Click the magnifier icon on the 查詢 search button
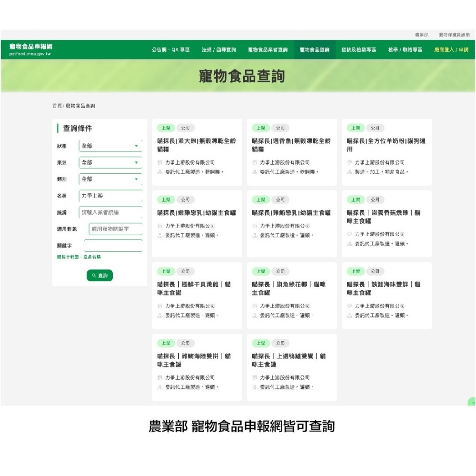Image resolution: width=476 pixels, height=476 pixels. (x=93, y=276)
